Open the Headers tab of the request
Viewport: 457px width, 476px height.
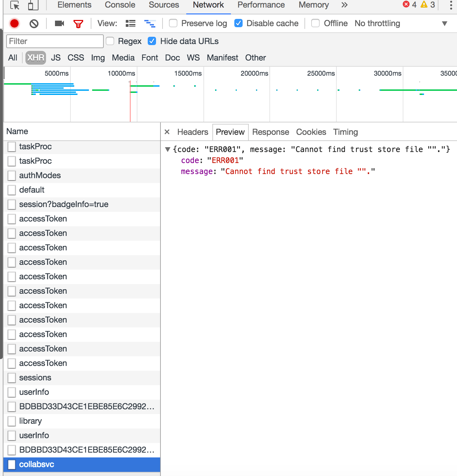(192, 132)
